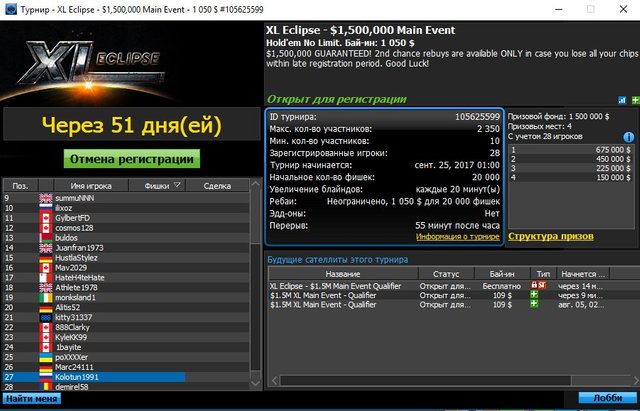Click the tournament ID value 105625599
Image resolution: width=640 pixels, height=411 pixels.
pos(477,117)
